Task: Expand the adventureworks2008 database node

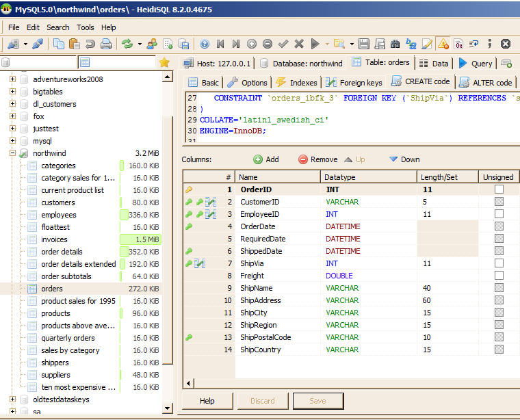Action: click(12, 79)
